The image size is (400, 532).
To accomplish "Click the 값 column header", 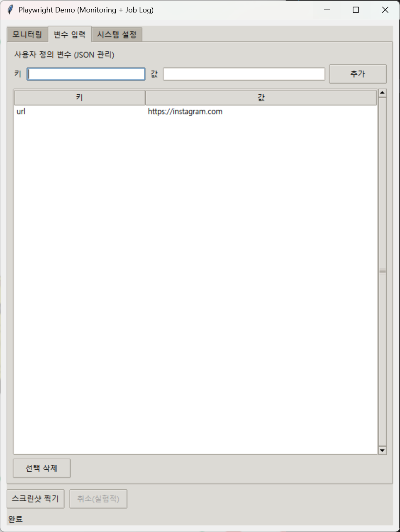I will [261, 98].
